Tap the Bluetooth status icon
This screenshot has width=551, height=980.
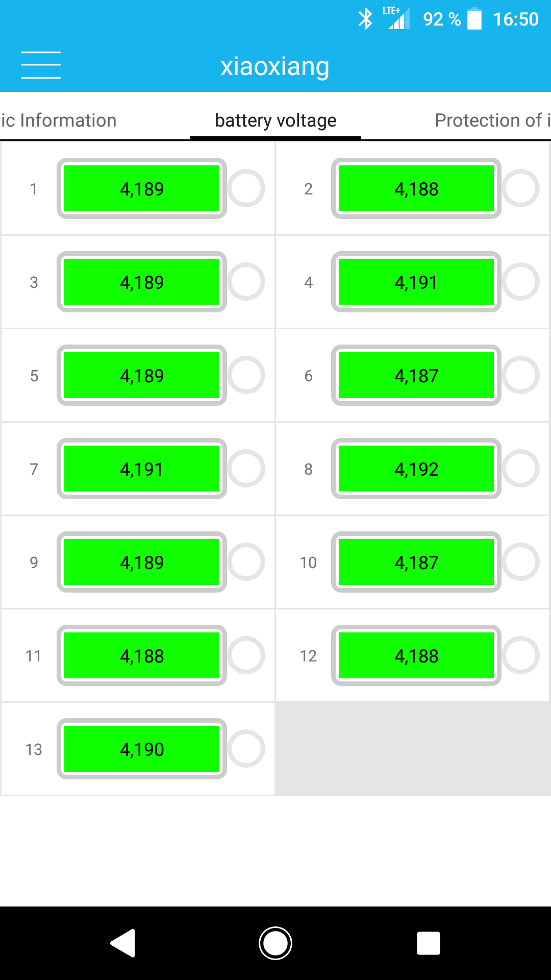click(365, 19)
